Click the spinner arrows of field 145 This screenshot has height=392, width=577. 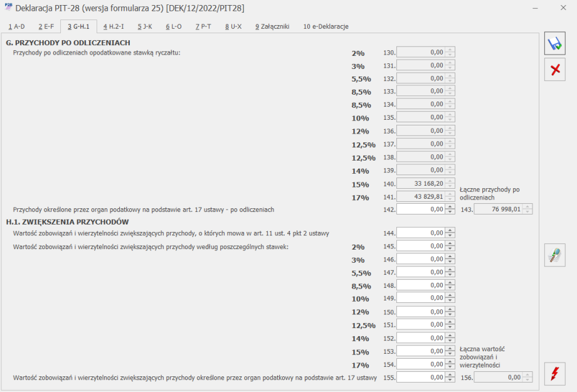coord(450,246)
